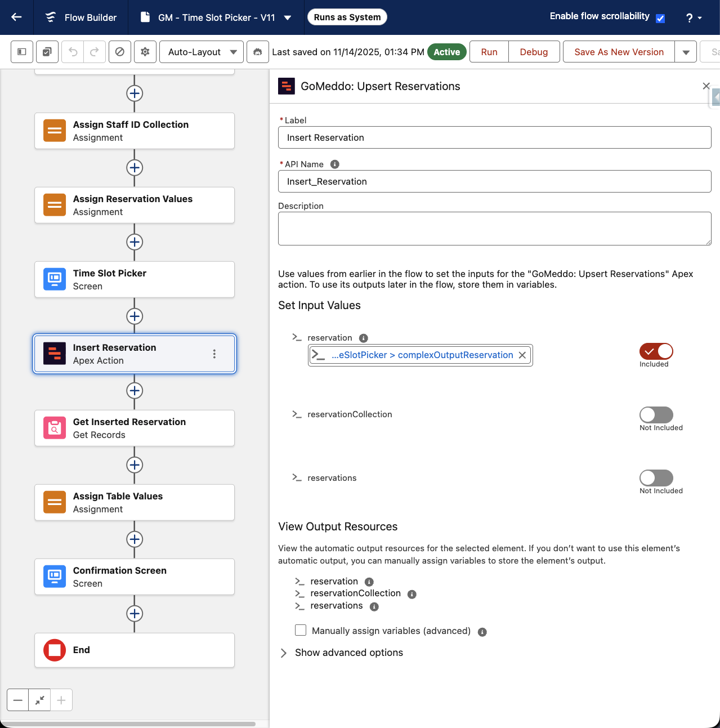
Task: Click the Run button
Action: tap(489, 52)
